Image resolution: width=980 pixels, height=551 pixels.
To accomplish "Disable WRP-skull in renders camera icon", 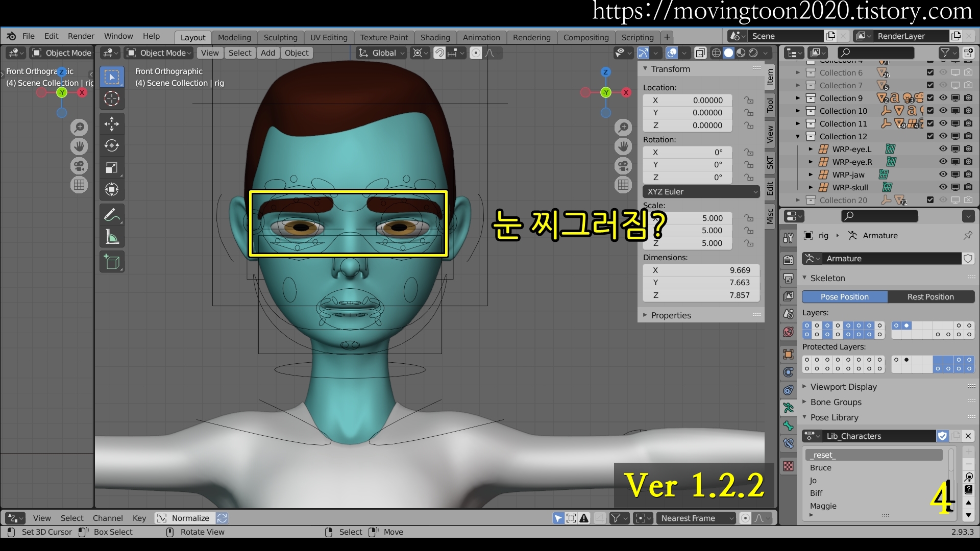I will (x=968, y=187).
